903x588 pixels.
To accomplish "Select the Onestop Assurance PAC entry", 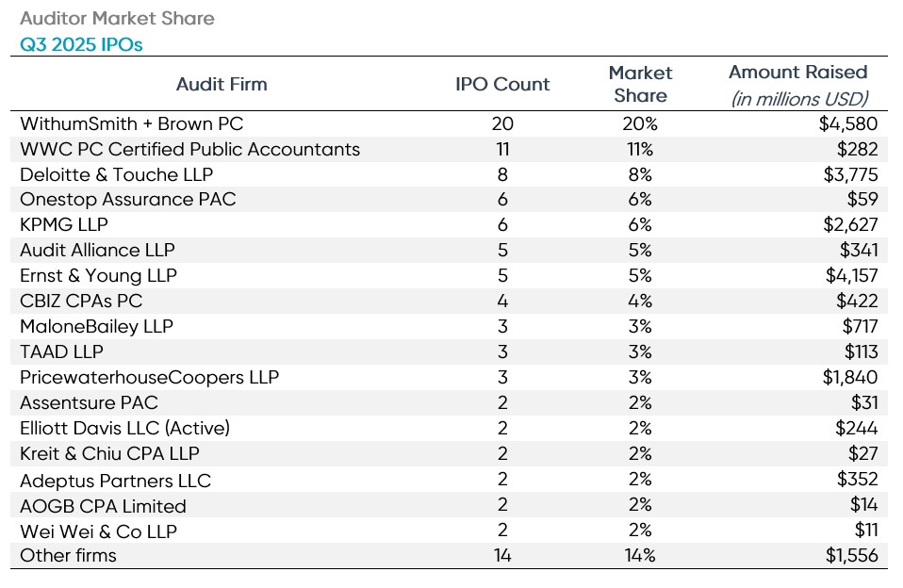I will (x=127, y=200).
